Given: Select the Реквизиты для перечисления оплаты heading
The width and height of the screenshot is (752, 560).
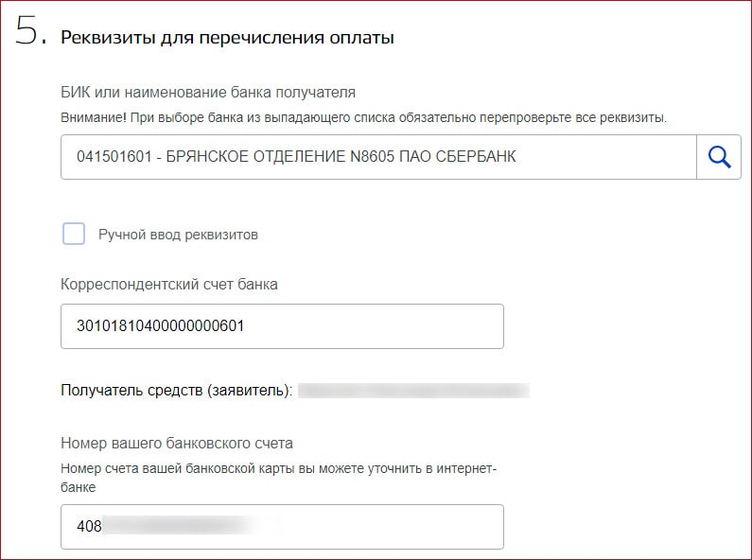Looking at the screenshot, I should [227, 38].
